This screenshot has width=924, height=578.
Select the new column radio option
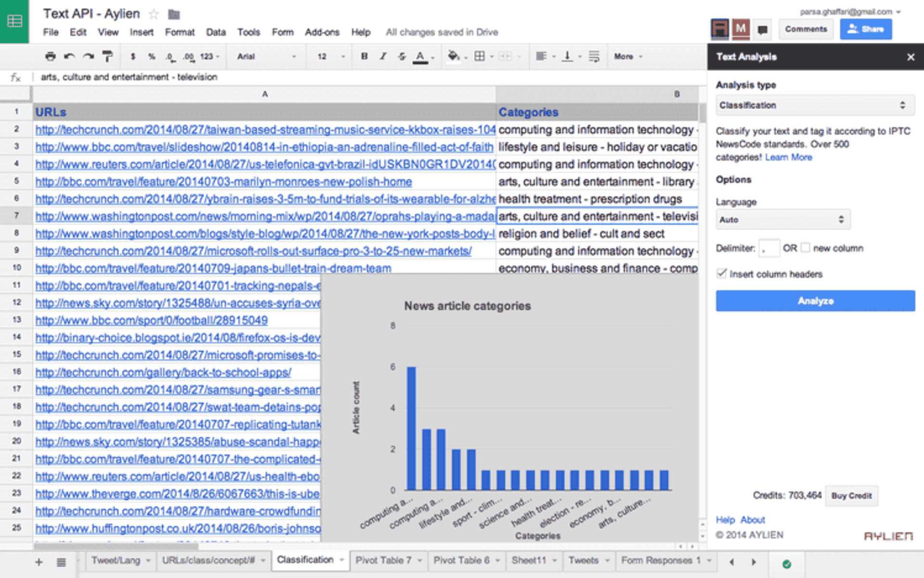point(806,247)
